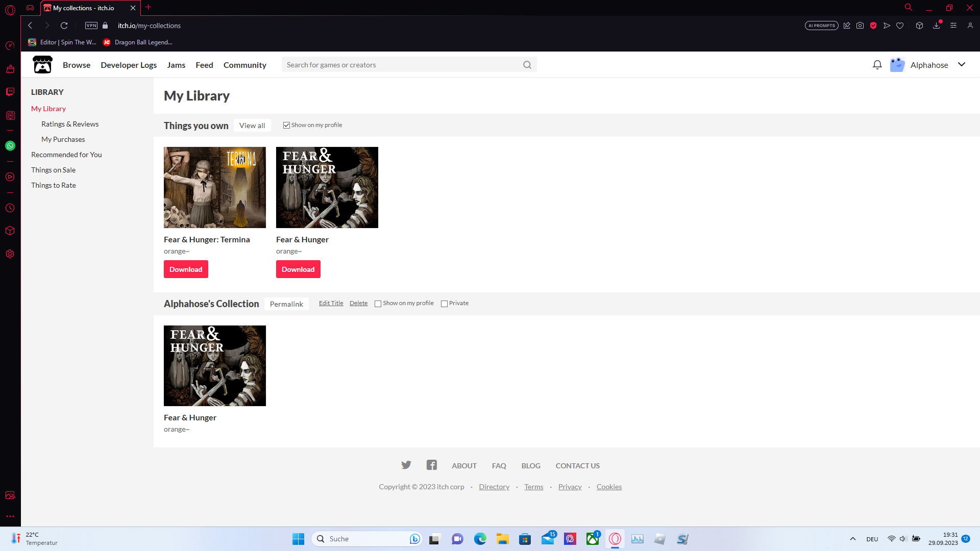Screen dimensions: 980x551
Task: Click the Alphahose profile dropdown arrow
Action: tap(963, 64)
